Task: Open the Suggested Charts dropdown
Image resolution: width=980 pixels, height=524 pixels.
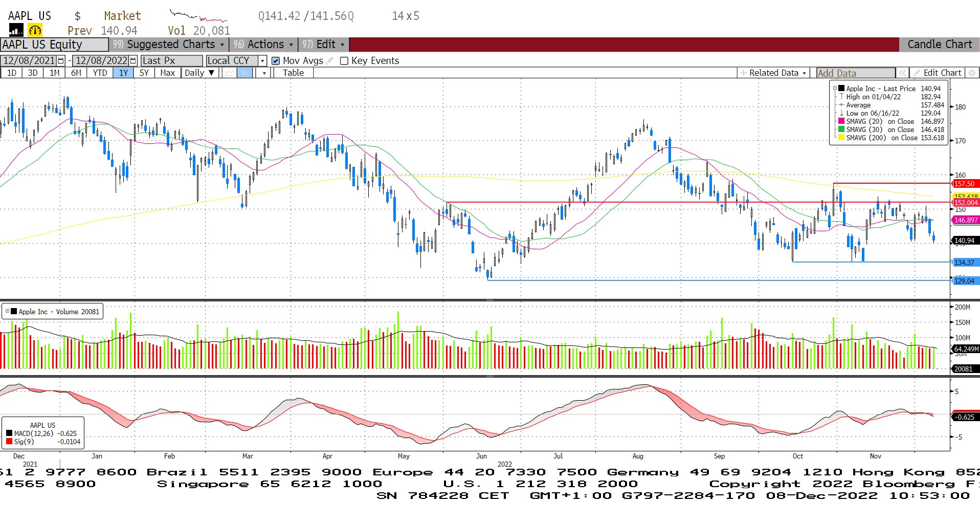Action: (169, 45)
